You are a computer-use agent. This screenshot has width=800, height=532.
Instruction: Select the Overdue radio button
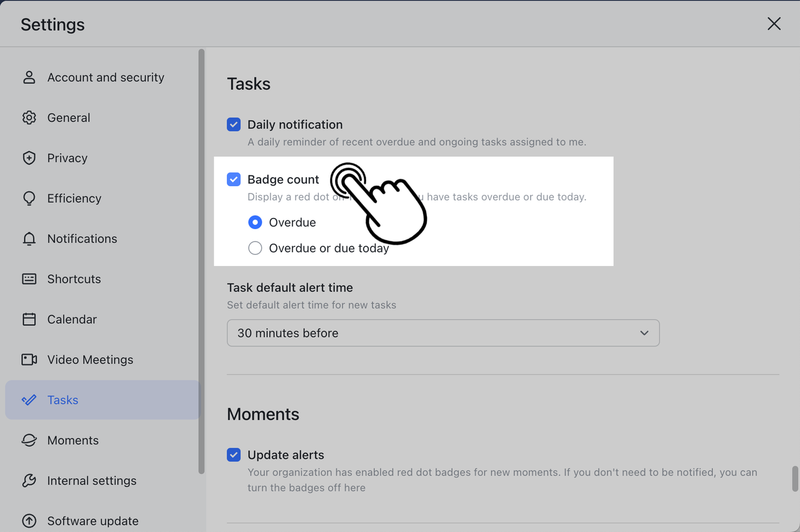click(x=255, y=222)
